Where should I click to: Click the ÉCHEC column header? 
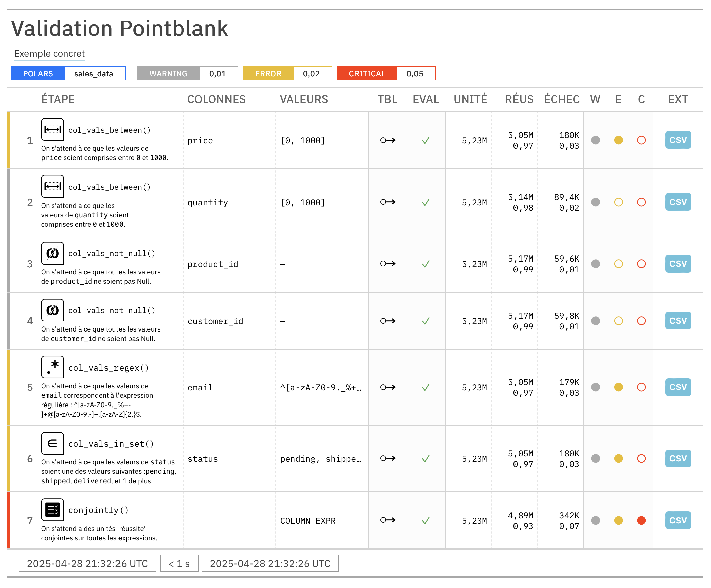(x=562, y=99)
